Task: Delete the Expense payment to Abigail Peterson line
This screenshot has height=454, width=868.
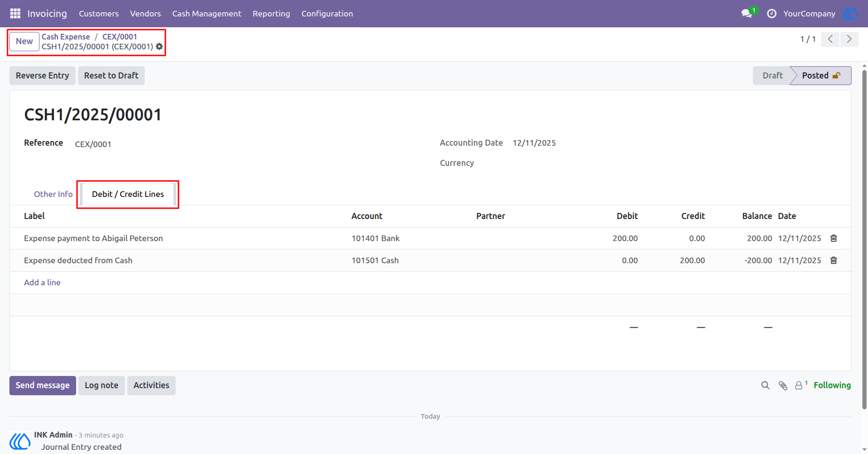Action: pyautogui.click(x=834, y=238)
